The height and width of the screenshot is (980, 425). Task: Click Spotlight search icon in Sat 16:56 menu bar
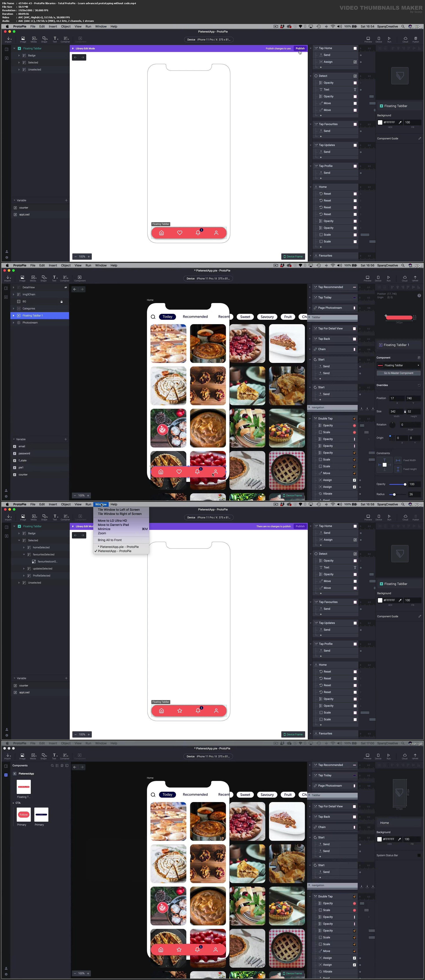tap(403, 266)
